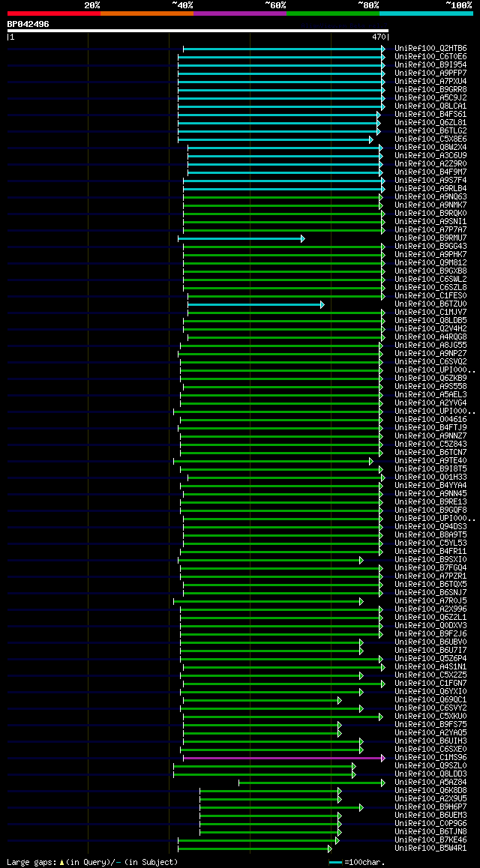Select the UniRef100_Q6ZL81 label
This screenshot has height=868, width=480.
(430, 123)
